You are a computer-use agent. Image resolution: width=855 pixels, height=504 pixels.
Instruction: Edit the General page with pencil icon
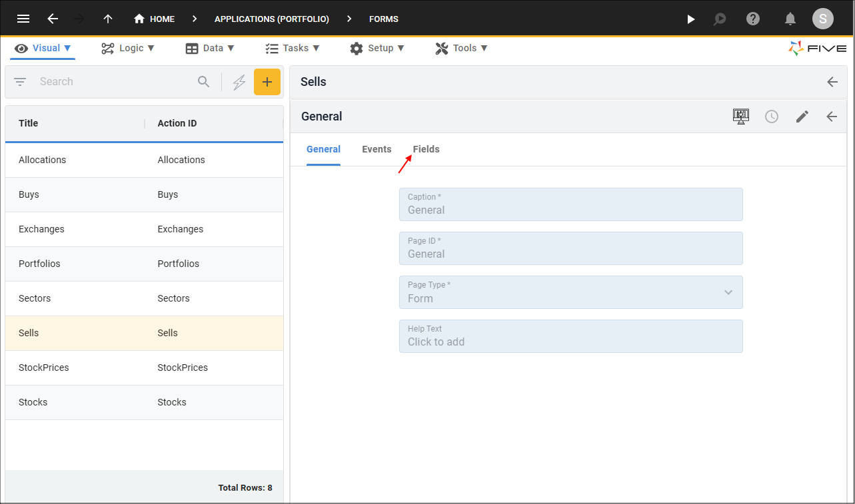(802, 117)
